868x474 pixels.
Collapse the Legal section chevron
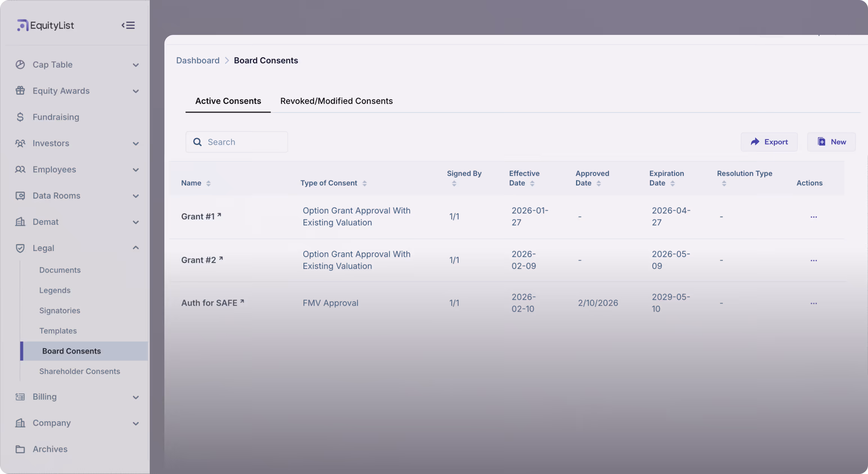point(136,248)
